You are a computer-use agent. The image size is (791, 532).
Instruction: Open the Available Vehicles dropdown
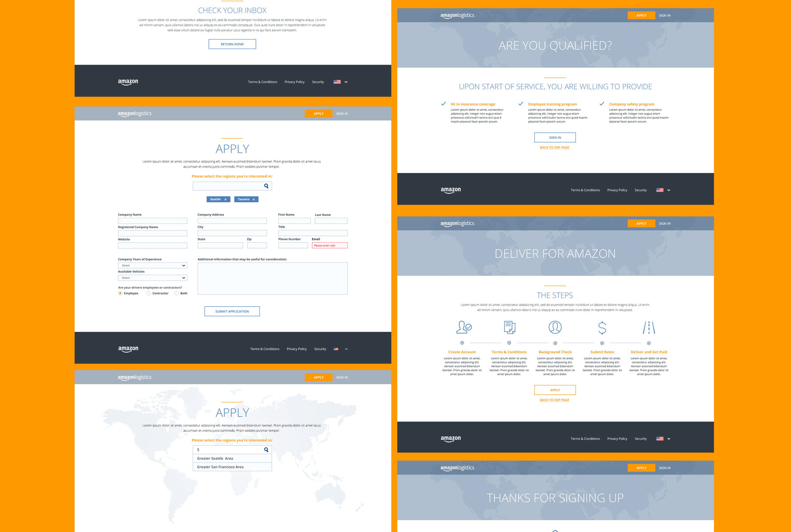152,278
